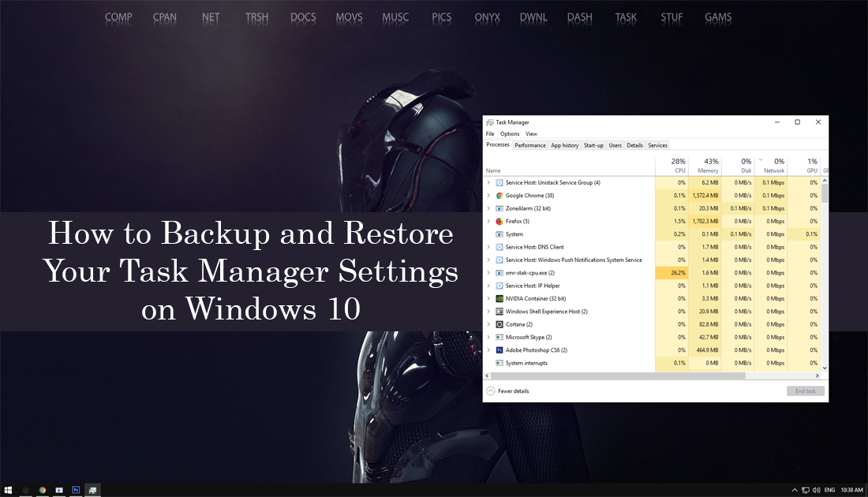Open TASK desktop dock shortcut
The width and height of the screenshot is (868, 497).
click(626, 17)
